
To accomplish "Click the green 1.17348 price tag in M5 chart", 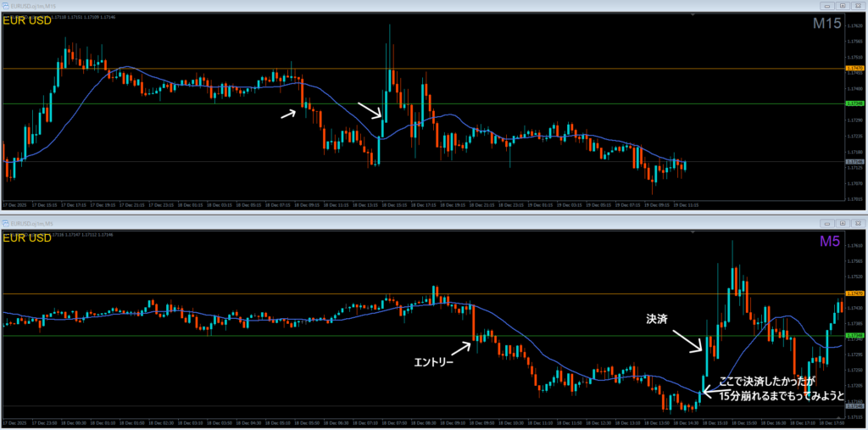I will [x=855, y=336].
